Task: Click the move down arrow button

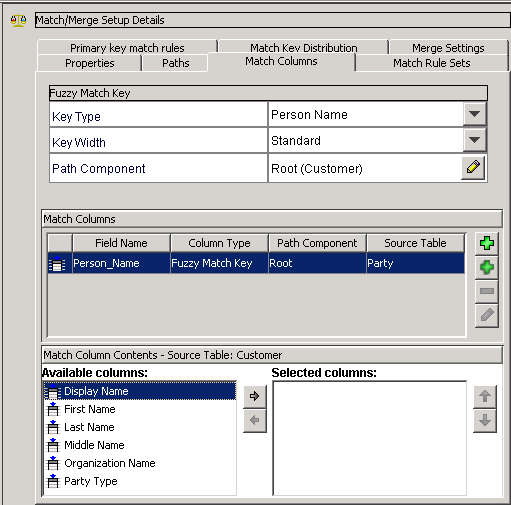Action: [485, 420]
